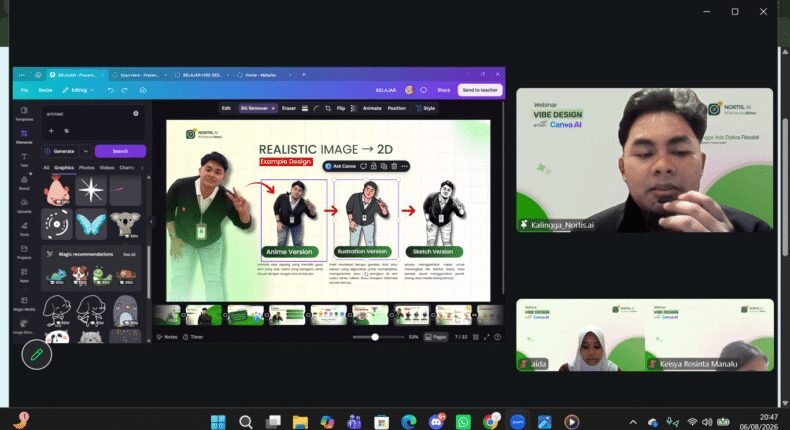Viewport: 790px width, 430px height.
Task: Click Animate in the image toolbar
Action: click(x=372, y=108)
